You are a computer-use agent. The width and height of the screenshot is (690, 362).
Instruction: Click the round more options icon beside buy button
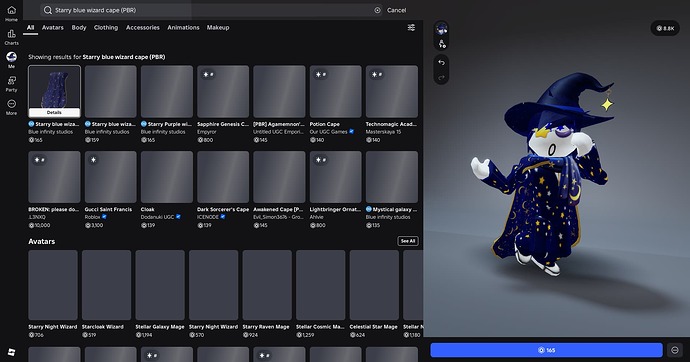coord(675,350)
